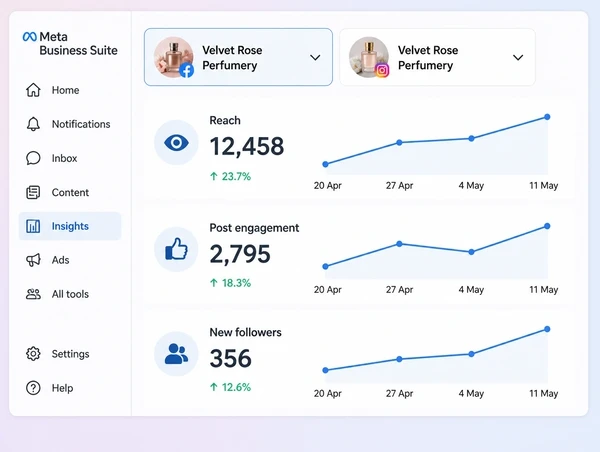
Task: Open the Ads menu item
Action: click(x=70, y=260)
